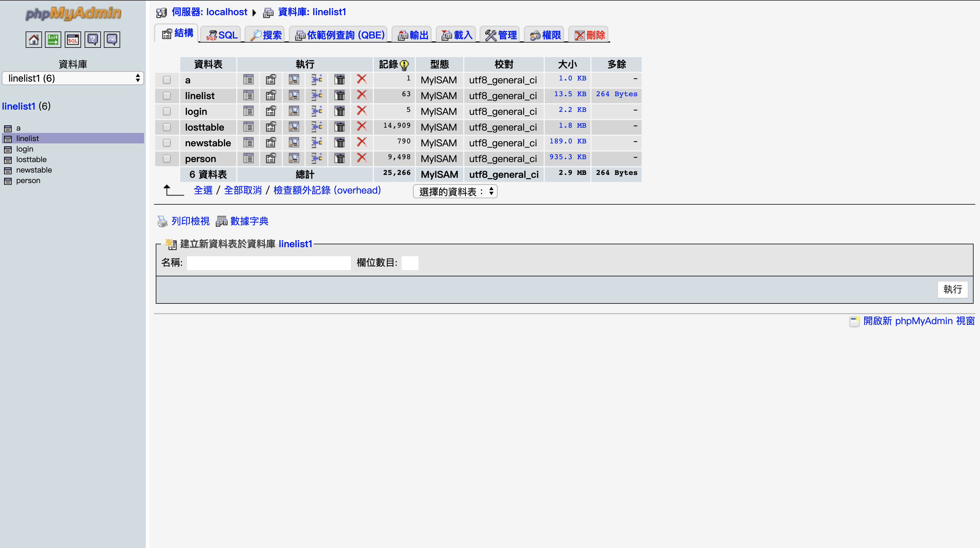Open the 輸出 export tab
This screenshot has height=548, width=980.
click(412, 35)
